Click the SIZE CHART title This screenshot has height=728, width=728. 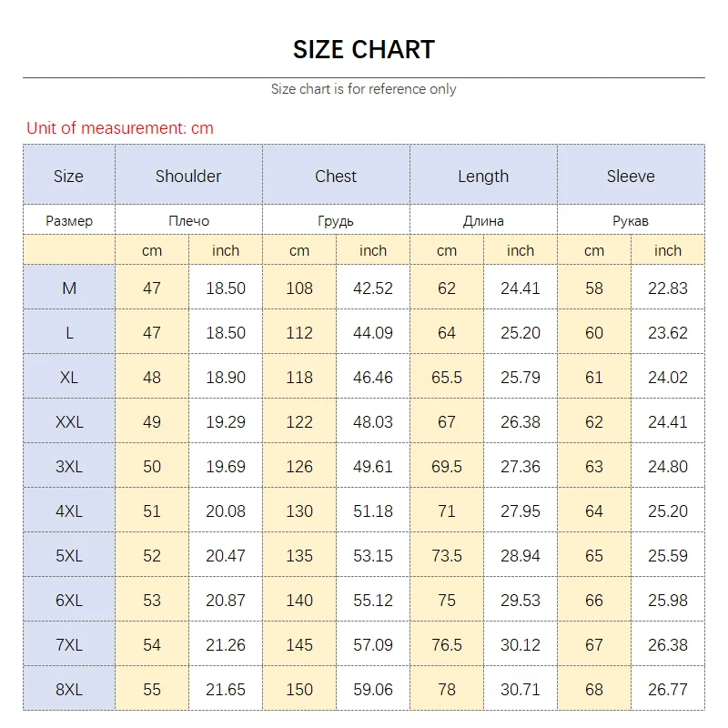(363, 49)
